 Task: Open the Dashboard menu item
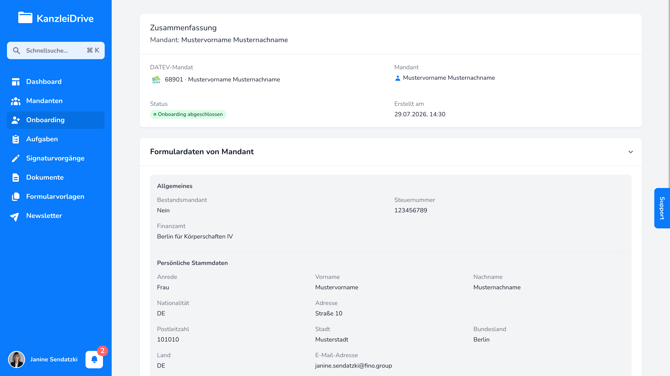56,82
